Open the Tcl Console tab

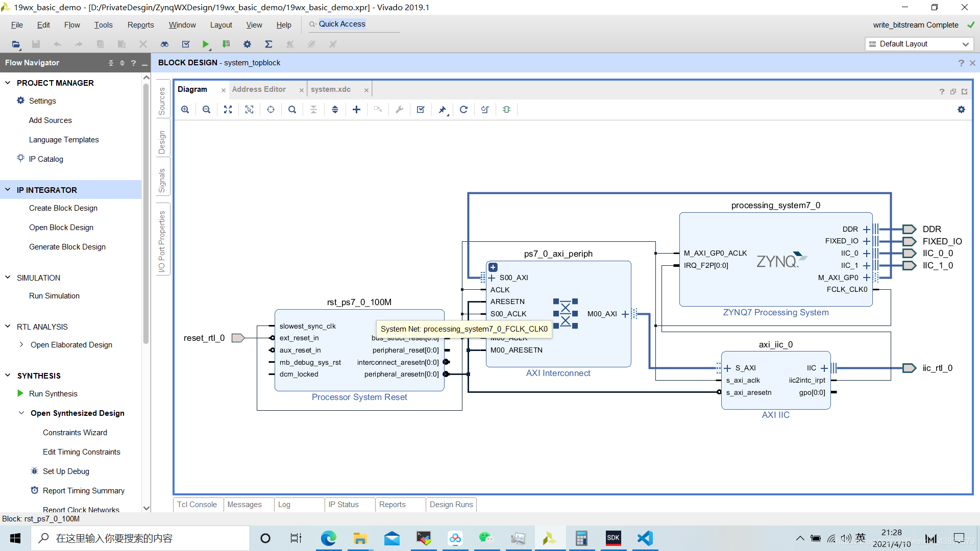coord(197,505)
